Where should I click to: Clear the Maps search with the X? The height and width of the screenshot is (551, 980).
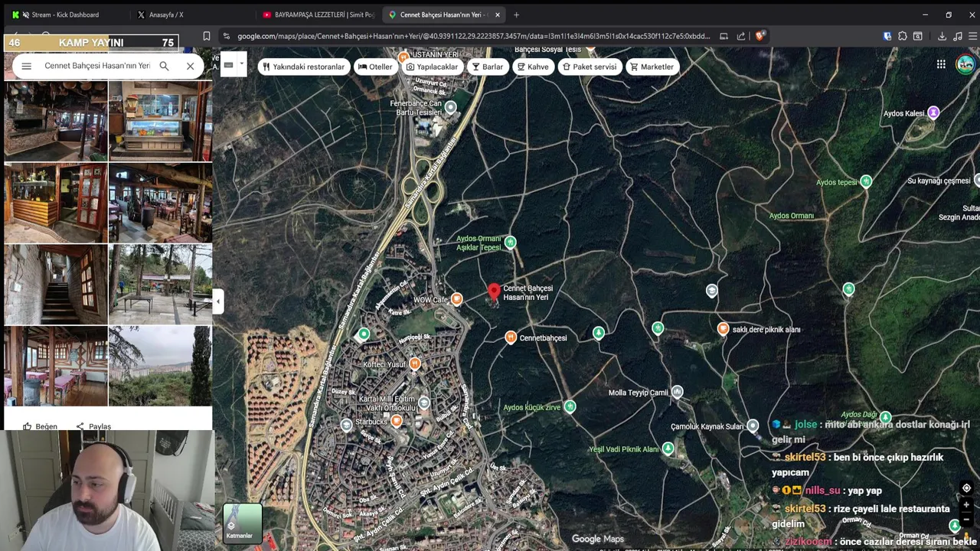(191, 66)
